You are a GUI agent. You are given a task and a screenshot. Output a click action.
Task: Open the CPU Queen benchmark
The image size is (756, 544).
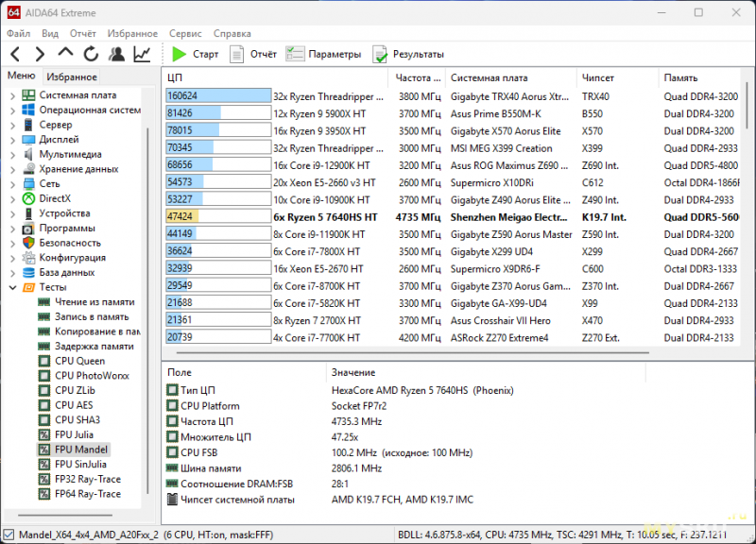click(x=79, y=361)
